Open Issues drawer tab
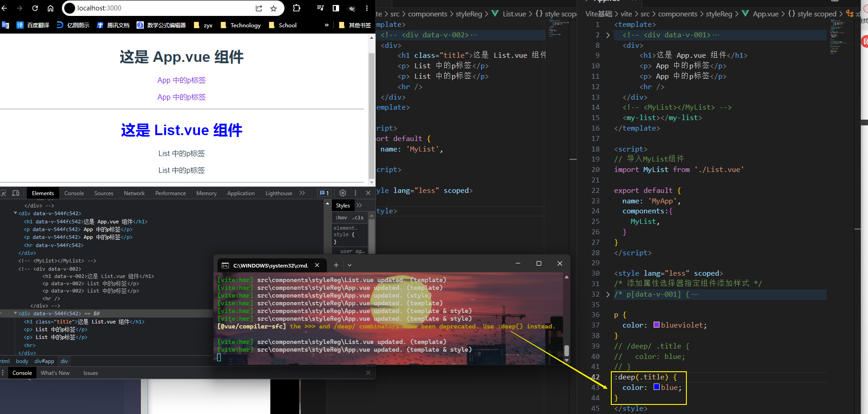868x414 pixels. (91, 373)
